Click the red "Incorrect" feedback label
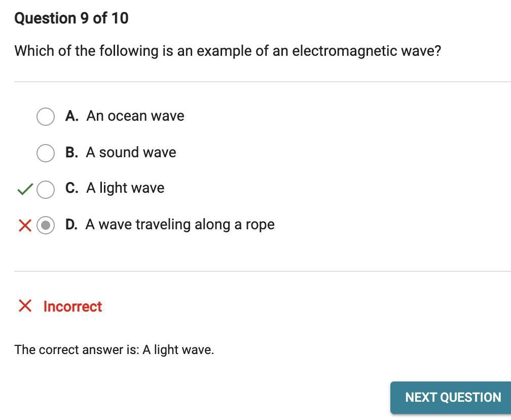This screenshot has width=511, height=420. pyautogui.click(x=72, y=306)
